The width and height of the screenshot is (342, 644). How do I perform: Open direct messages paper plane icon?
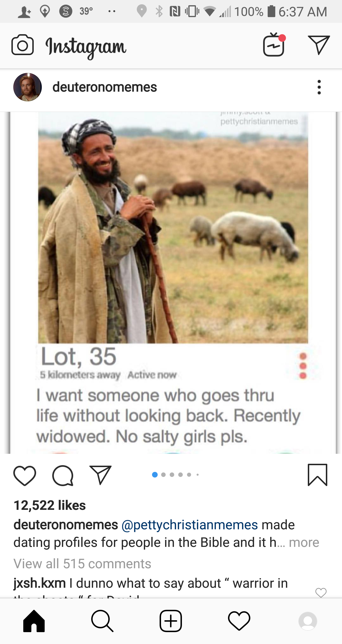[319, 45]
